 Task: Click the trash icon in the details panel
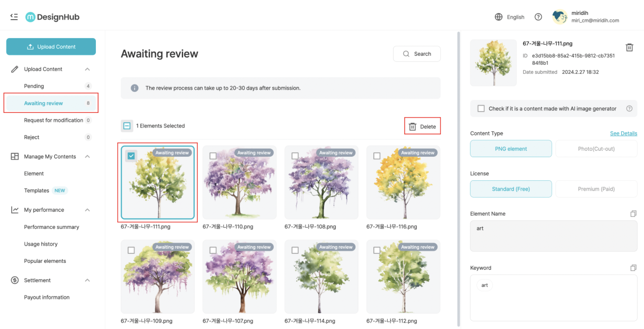click(629, 47)
